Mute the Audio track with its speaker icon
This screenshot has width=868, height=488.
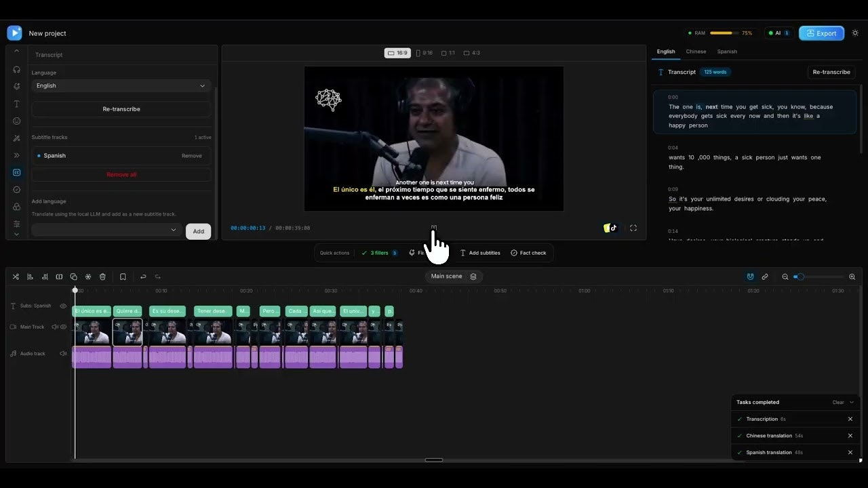63,353
